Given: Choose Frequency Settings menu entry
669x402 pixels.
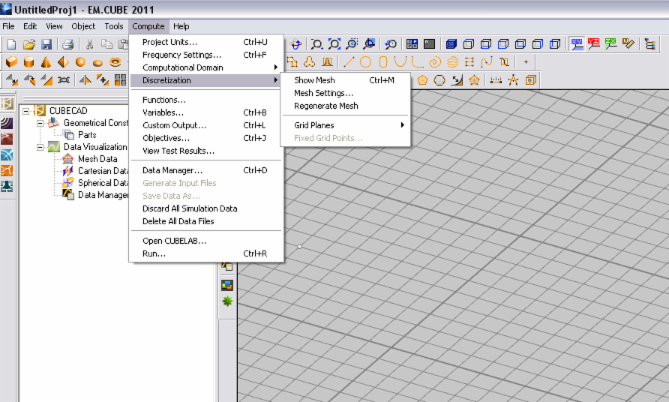Looking at the screenshot, I should point(182,55).
